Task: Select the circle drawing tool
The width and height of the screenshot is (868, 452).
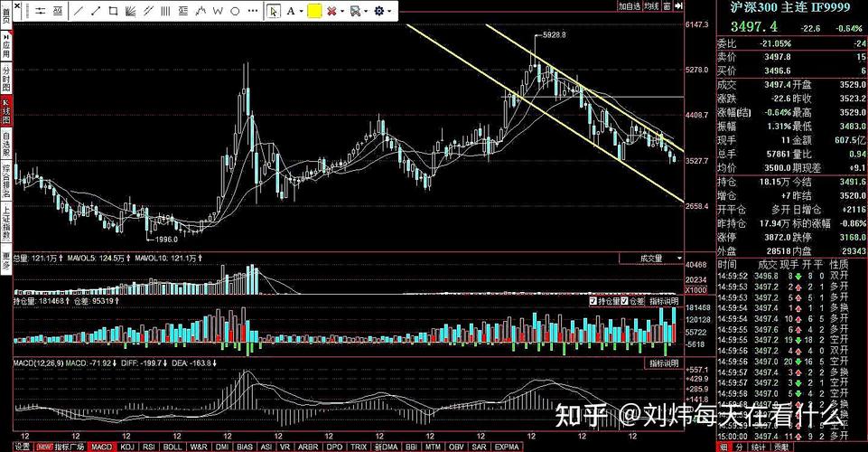Action: (235, 11)
